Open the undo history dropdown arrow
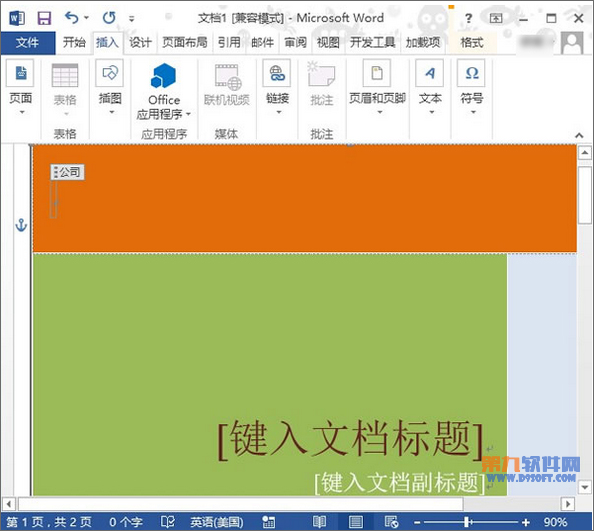Screen dimensions: 594x531 click(x=86, y=18)
